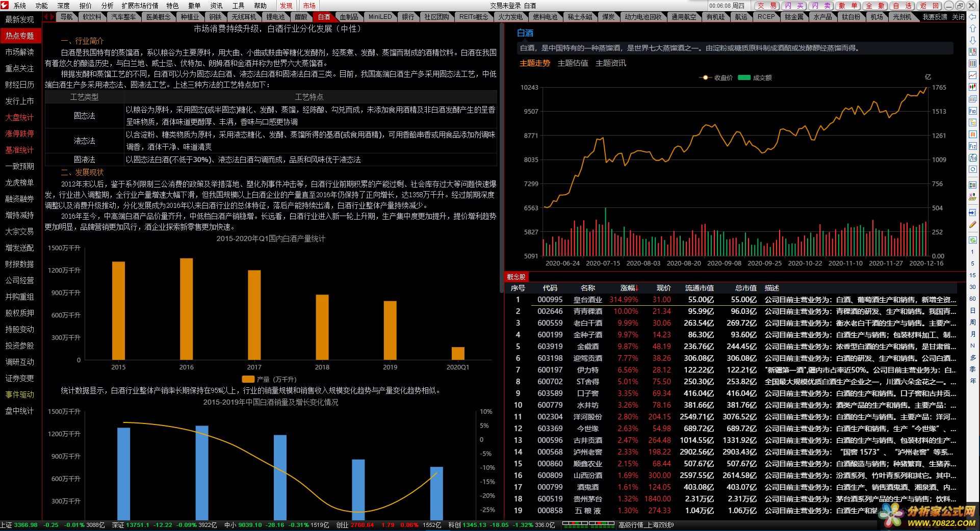The height and width of the screenshot is (531, 980).
Task: Click the left red arrow before topic tabs
Action: pos(46,17)
